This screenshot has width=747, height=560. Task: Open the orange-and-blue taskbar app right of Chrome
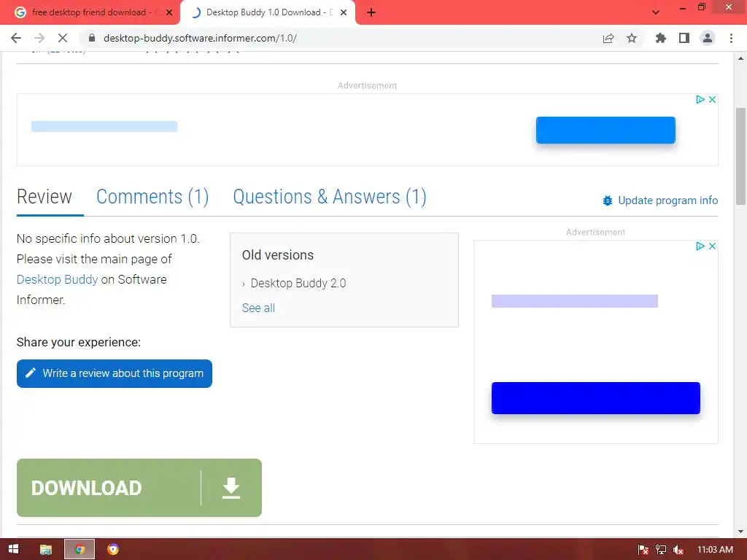[x=113, y=549]
